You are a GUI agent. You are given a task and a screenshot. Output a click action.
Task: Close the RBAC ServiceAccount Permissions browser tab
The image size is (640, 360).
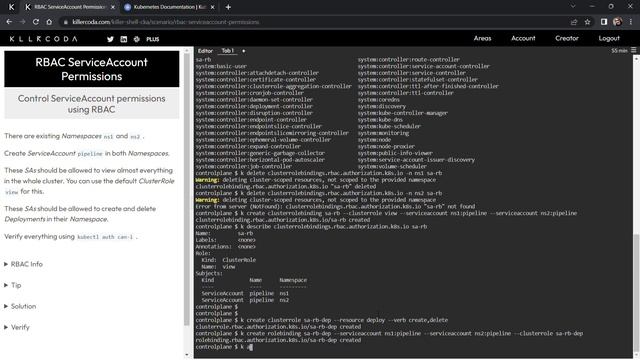(x=113, y=7)
